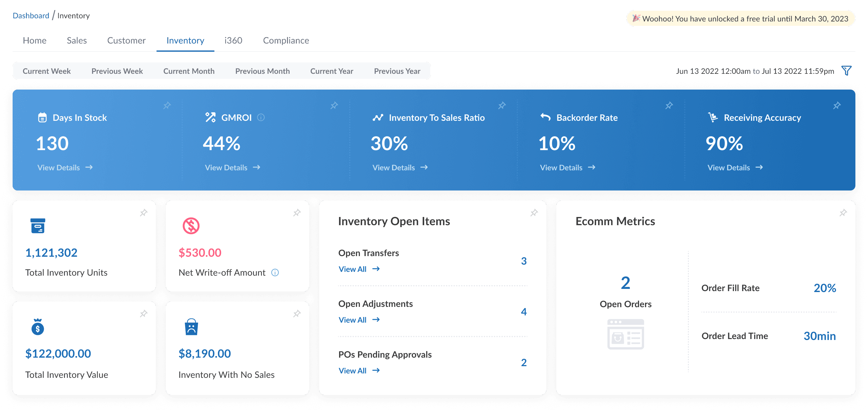Open the date range filter funnel icon

(847, 71)
